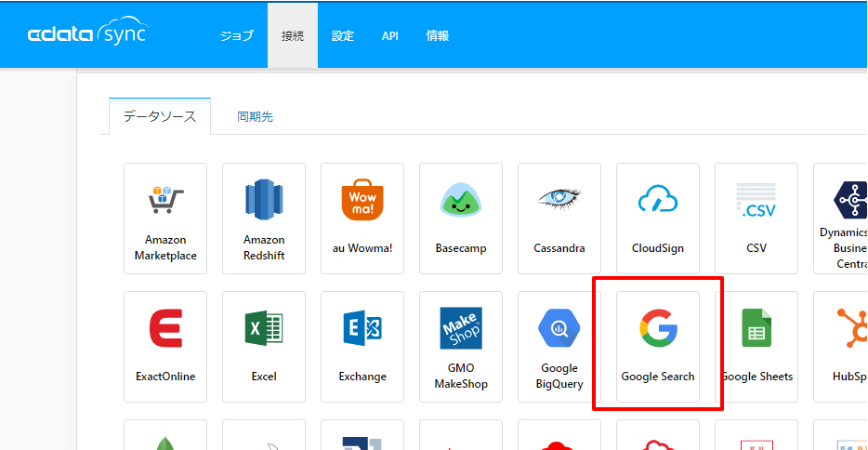
Task: Open the 設定 menu
Action: coord(343,36)
